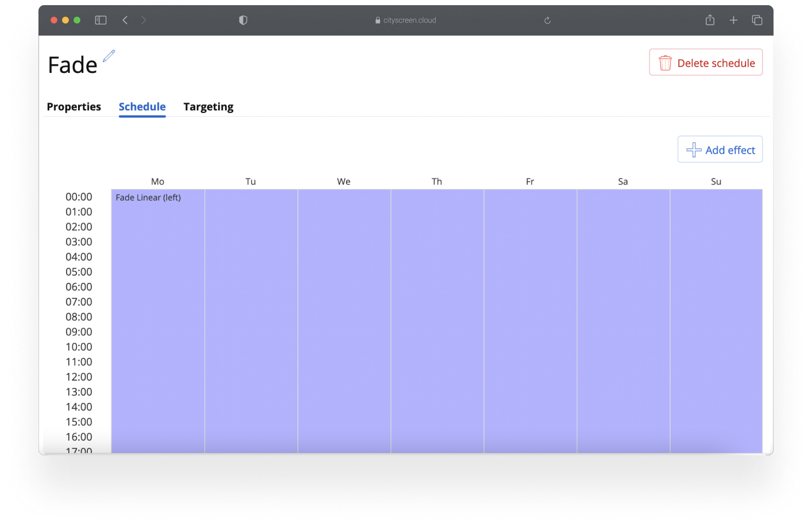Open a new browser tab with plus icon
Viewport: 812px width, 527px height.
[x=734, y=20]
